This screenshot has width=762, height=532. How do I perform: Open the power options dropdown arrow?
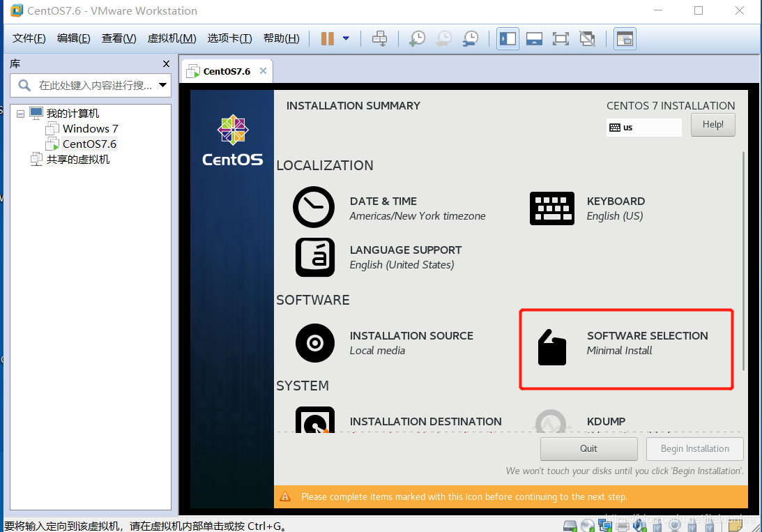[x=346, y=38]
